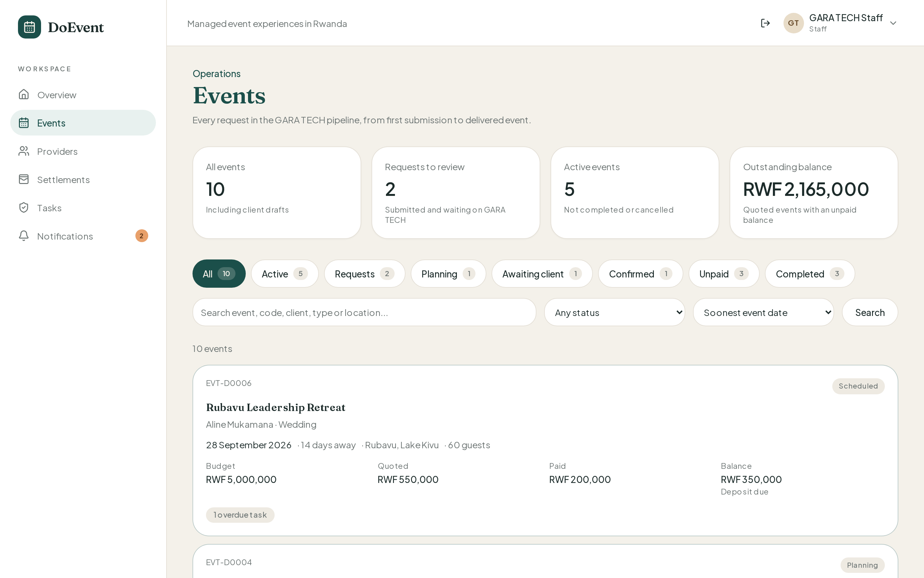Click the DoEvent brand name
924x578 pixels.
(76, 27)
